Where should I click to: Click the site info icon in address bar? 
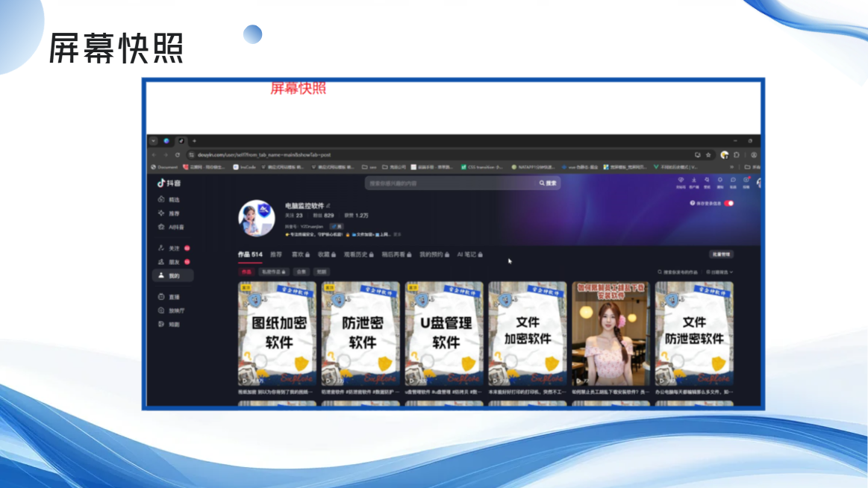coord(191,155)
